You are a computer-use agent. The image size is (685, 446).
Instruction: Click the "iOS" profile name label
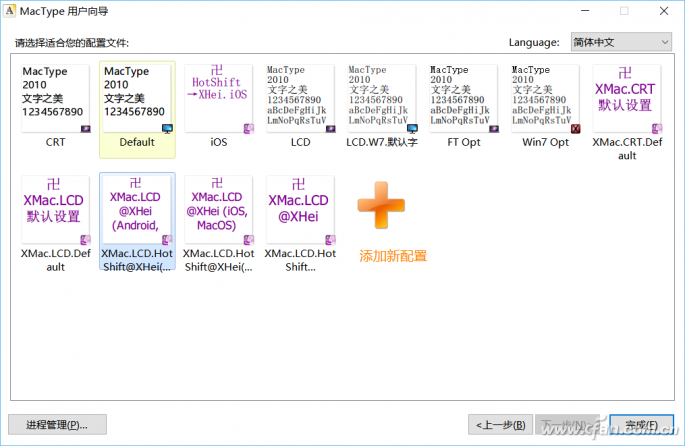coord(218,142)
